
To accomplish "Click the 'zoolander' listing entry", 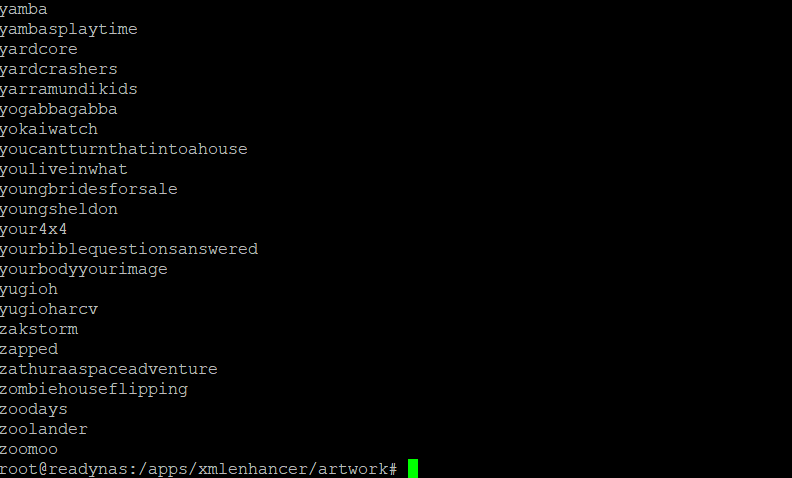I will (x=43, y=429).
